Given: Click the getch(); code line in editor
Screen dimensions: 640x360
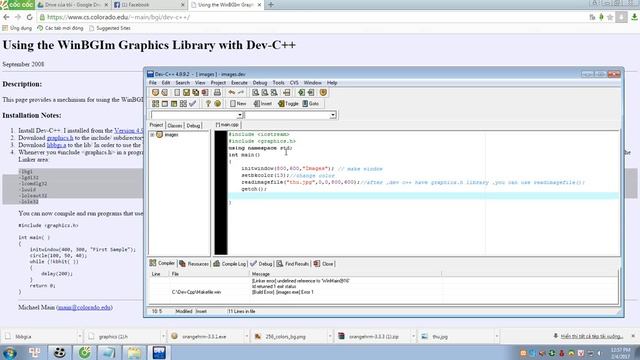Looking at the screenshot, I should (x=254, y=189).
